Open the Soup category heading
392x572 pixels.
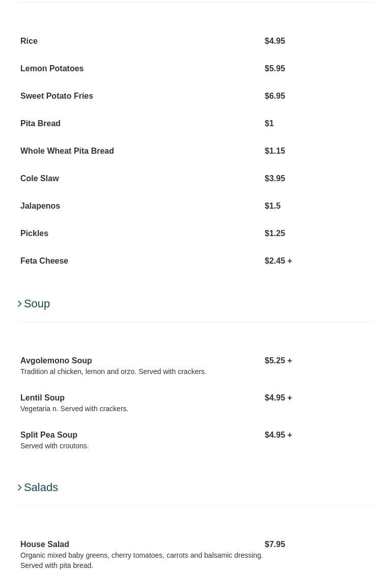(37, 304)
